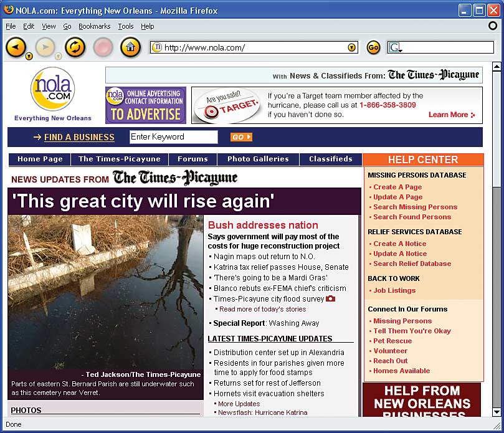Open the Tools menu
The width and height of the screenshot is (504, 433).
tap(126, 26)
